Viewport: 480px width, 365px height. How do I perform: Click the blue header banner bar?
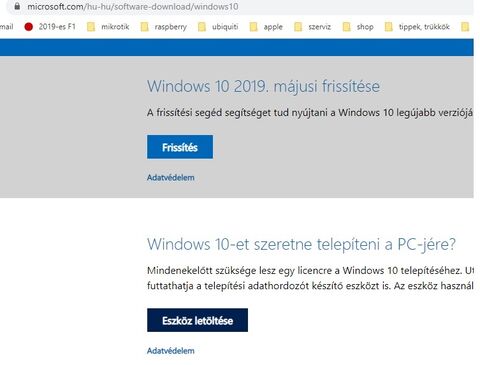tap(237, 47)
